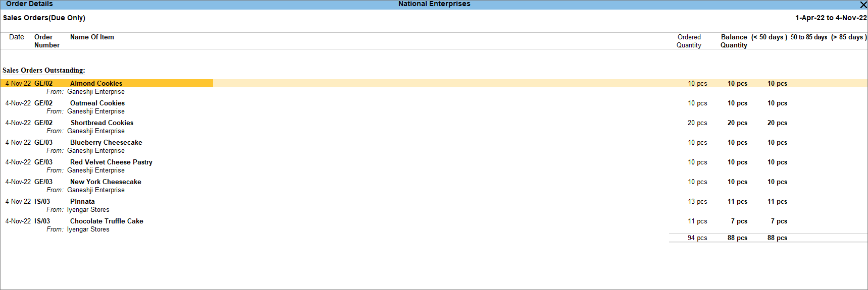This screenshot has width=868, height=290.
Task: Close the Order Details window
Action: [x=863, y=5]
